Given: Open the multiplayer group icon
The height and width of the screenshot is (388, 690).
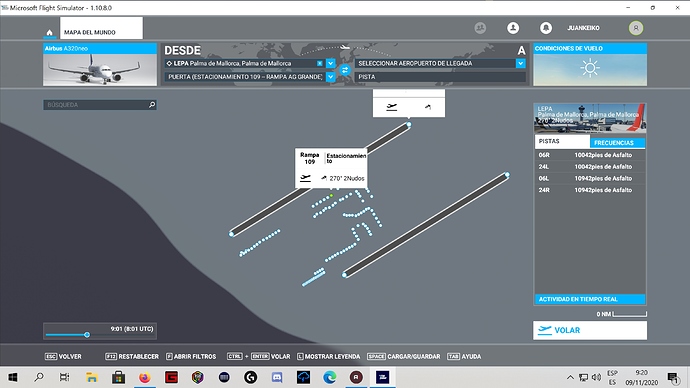Looking at the screenshot, I should [x=480, y=28].
